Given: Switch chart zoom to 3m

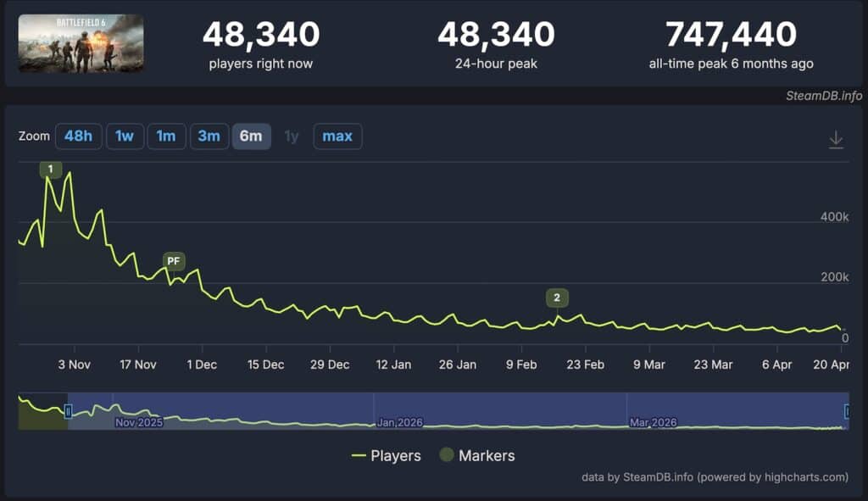Looking at the screenshot, I should coord(209,136).
